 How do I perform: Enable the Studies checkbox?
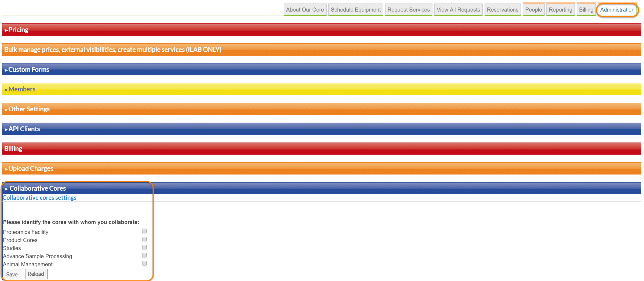(x=144, y=247)
